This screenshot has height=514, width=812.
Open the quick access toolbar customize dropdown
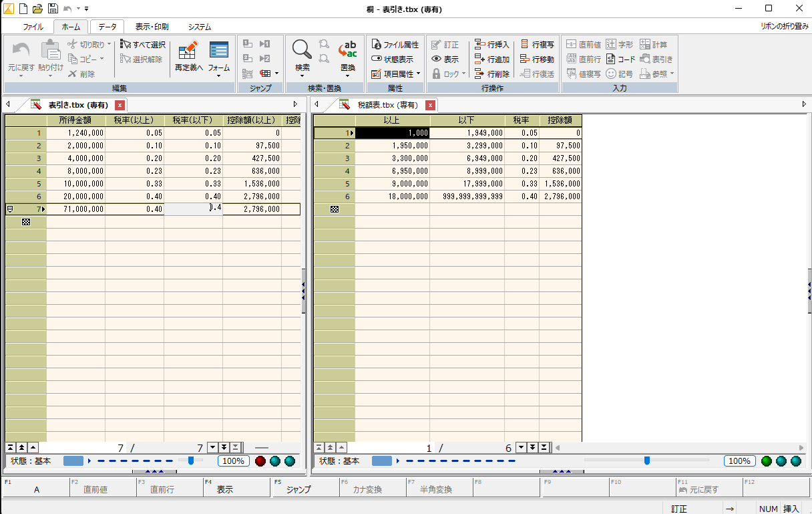[87, 9]
